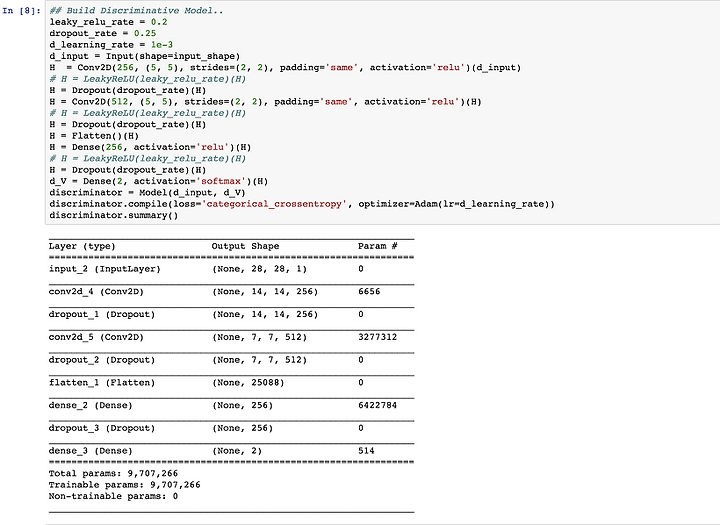This screenshot has height=525, width=720.
Task: Click the dropout_2 (Dropout) row label
Action: (x=102, y=360)
